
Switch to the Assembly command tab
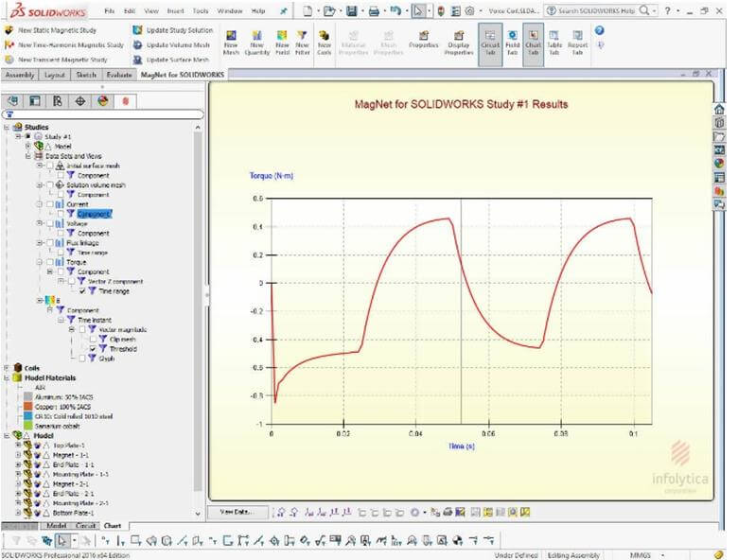click(20, 75)
